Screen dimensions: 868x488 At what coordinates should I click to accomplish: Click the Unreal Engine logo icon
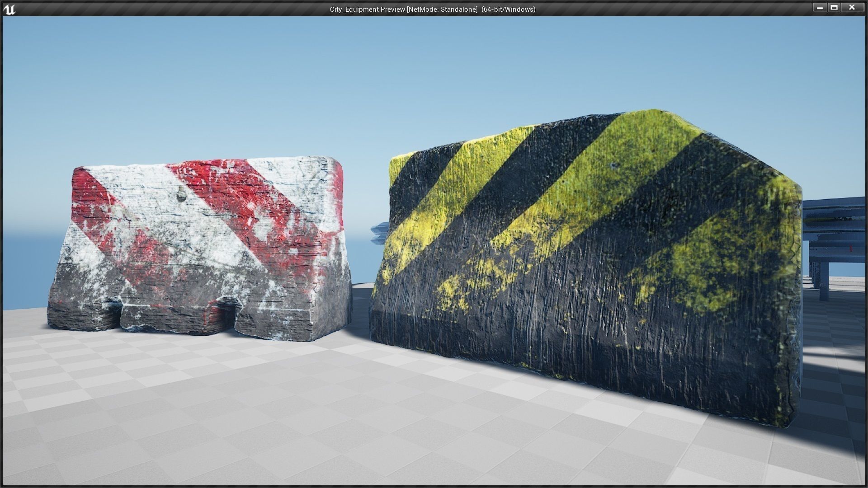9,9
